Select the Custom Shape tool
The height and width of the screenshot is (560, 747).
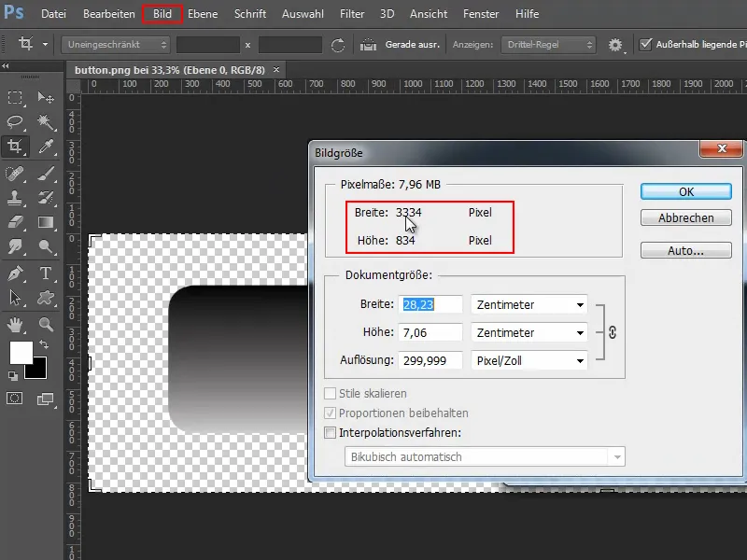46,298
